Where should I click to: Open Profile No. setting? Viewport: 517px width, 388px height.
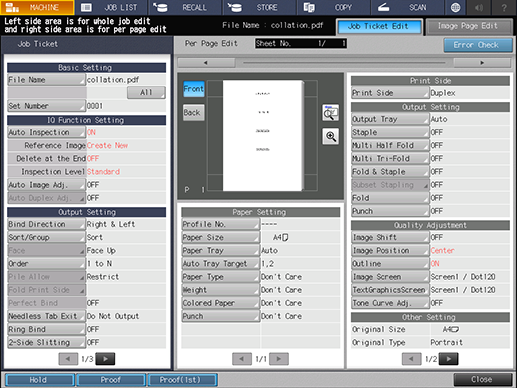coord(220,224)
